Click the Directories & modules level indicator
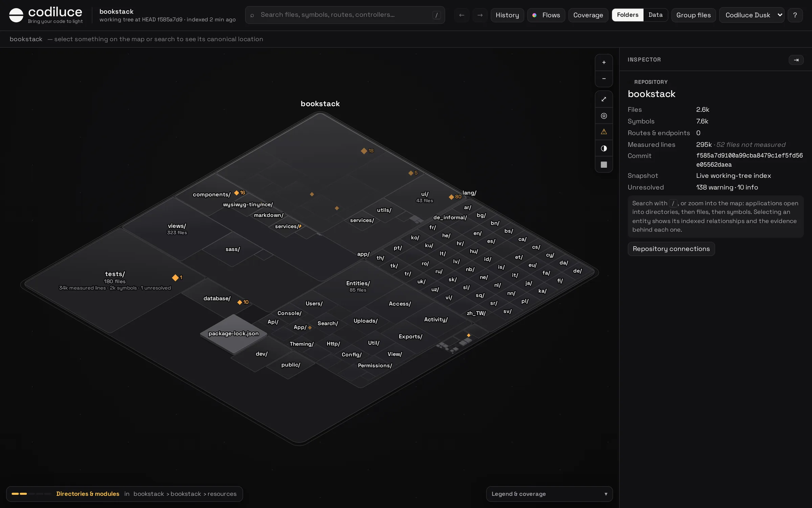 tap(88, 494)
